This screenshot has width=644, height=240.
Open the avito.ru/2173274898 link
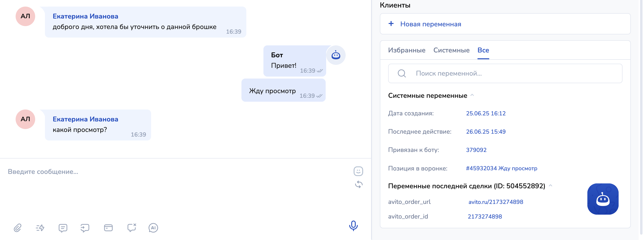(496, 202)
